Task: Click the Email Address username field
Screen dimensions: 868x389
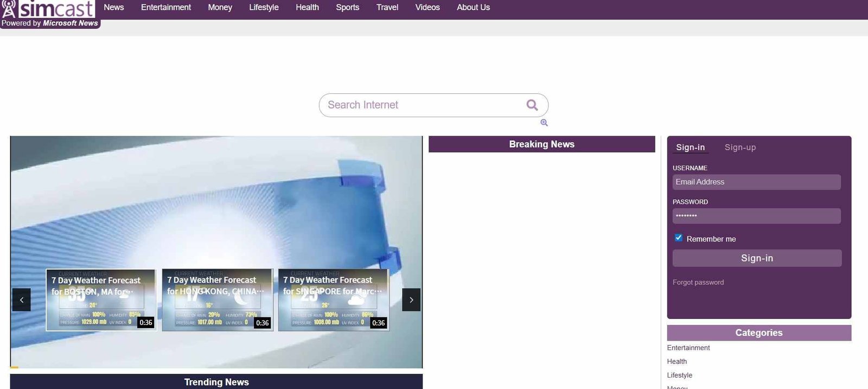Action: (756, 182)
